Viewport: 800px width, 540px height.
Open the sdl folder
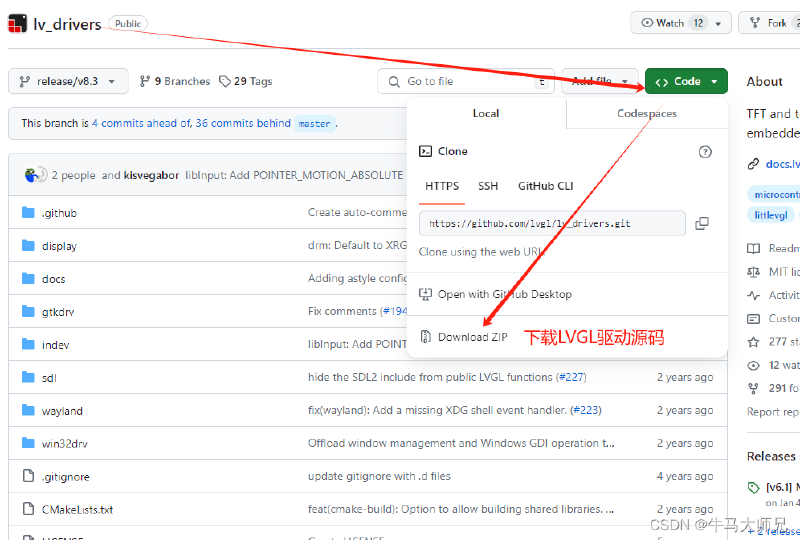coord(49,378)
